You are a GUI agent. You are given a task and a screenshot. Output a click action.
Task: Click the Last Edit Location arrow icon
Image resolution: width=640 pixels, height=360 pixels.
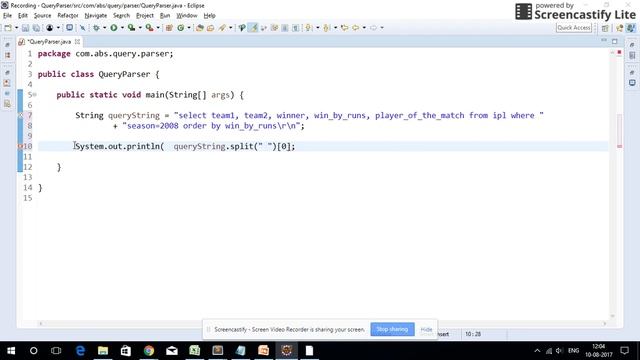(x=344, y=28)
